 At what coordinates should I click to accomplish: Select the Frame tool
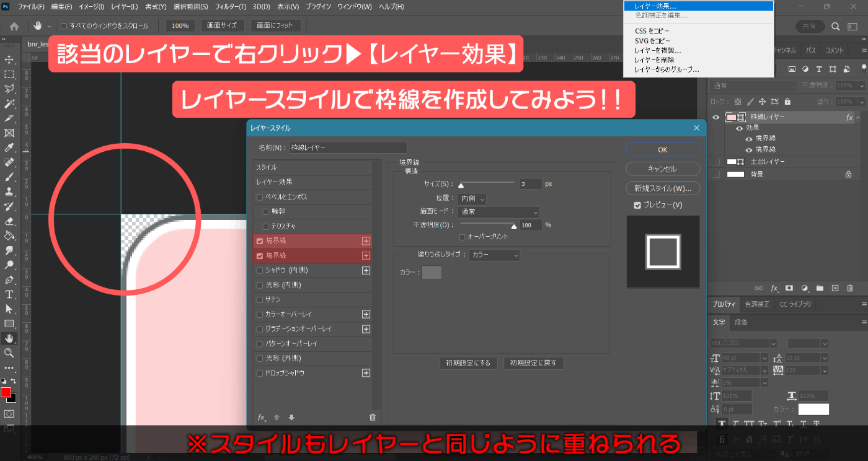[9, 133]
